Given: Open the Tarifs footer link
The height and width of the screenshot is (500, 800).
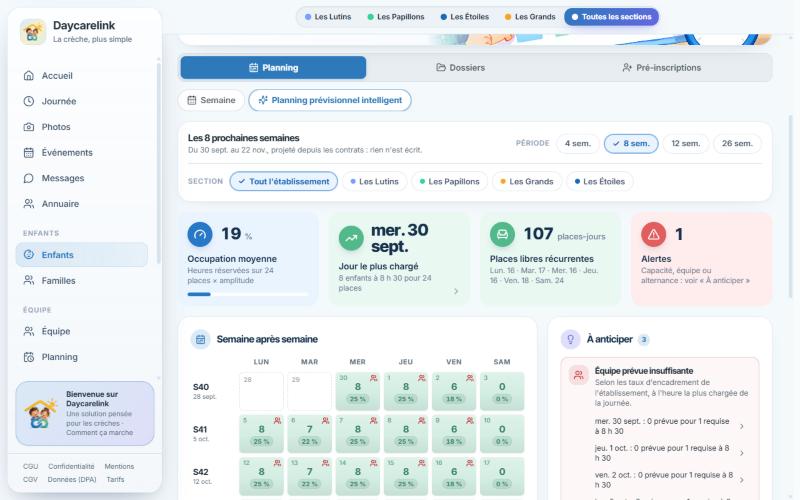Looking at the screenshot, I should 115,480.
